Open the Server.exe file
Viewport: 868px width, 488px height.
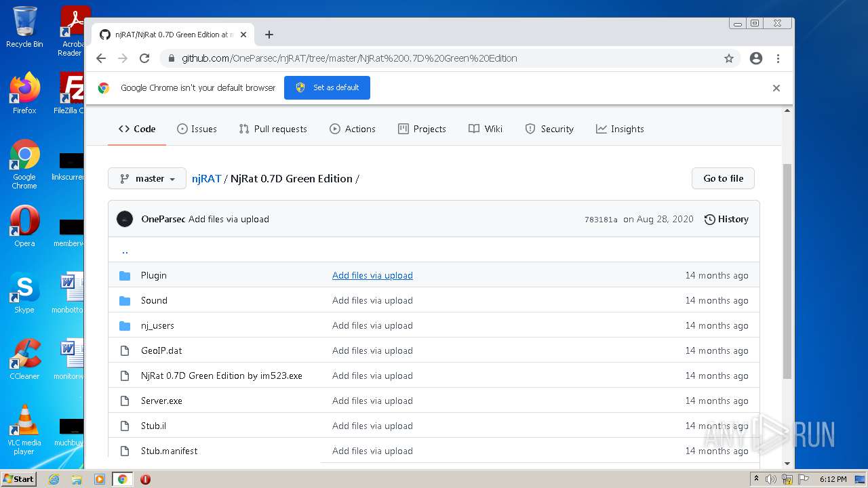[x=161, y=401]
